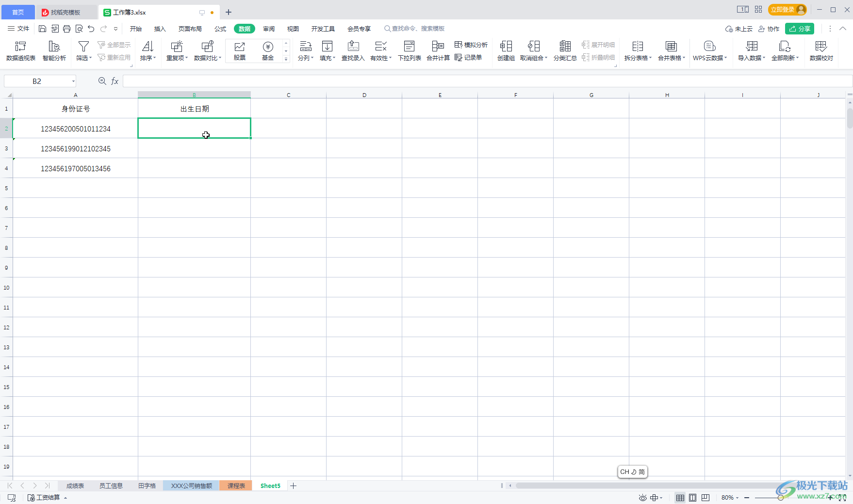Click the 查找命令 search box
The width and height of the screenshot is (853, 504).
tap(415, 29)
